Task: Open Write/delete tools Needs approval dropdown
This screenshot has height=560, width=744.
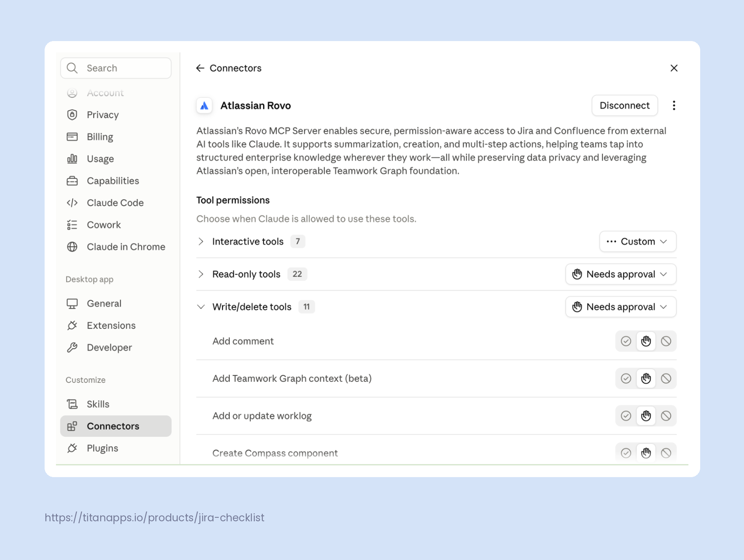Action: [x=621, y=307]
